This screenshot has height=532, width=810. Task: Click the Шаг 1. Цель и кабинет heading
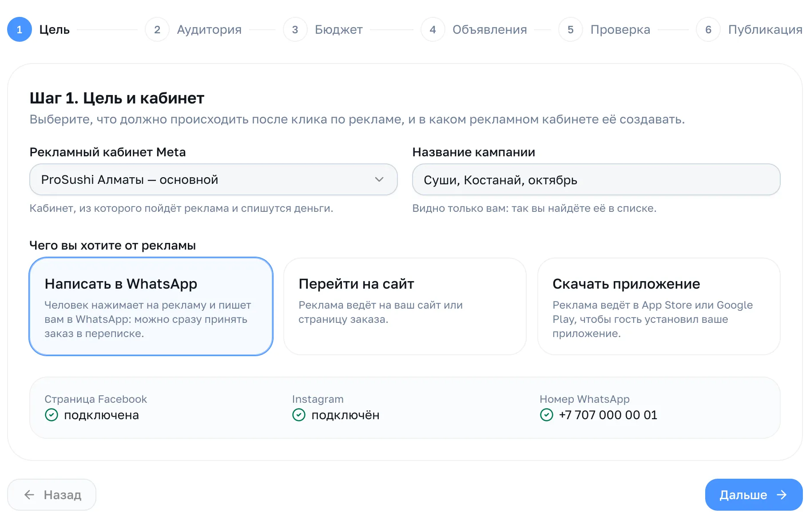[117, 98]
